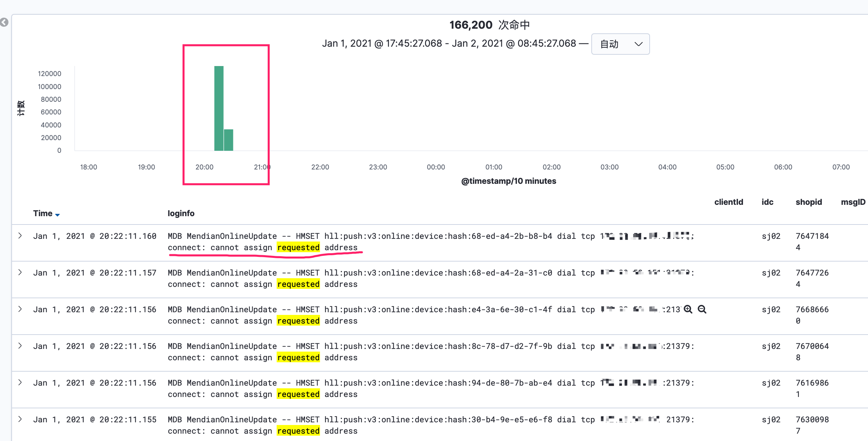The width and height of the screenshot is (868, 441).
Task: Click the tall green histogram bar
Action: point(219,108)
